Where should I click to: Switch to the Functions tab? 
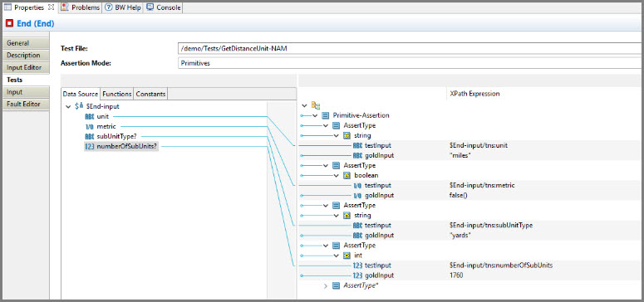pos(117,94)
